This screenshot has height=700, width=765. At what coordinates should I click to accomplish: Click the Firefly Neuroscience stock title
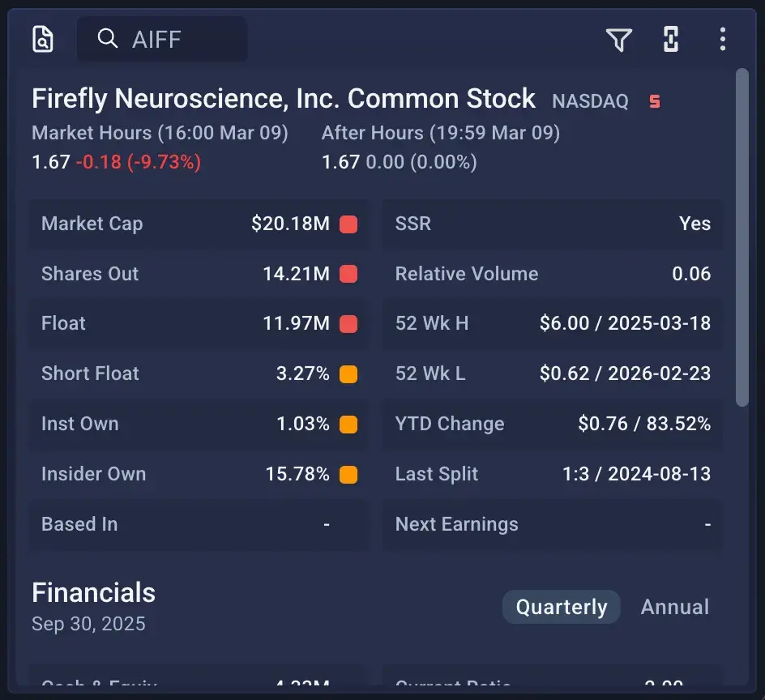284,98
